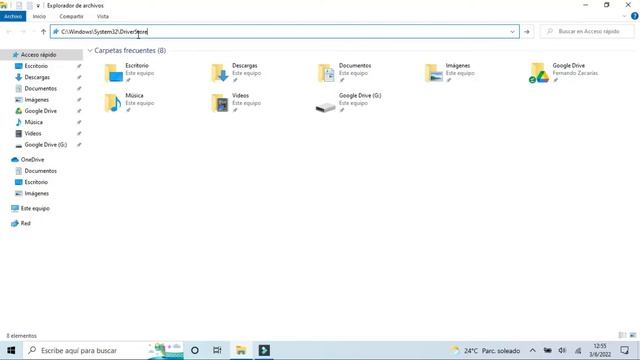Open the Windows Start menu
640x360 pixels.
pos(11,350)
